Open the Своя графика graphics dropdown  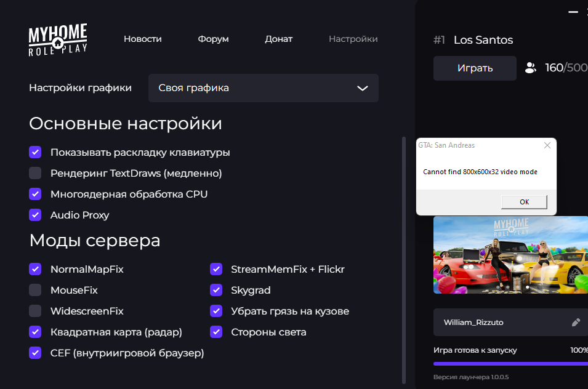[264, 88]
